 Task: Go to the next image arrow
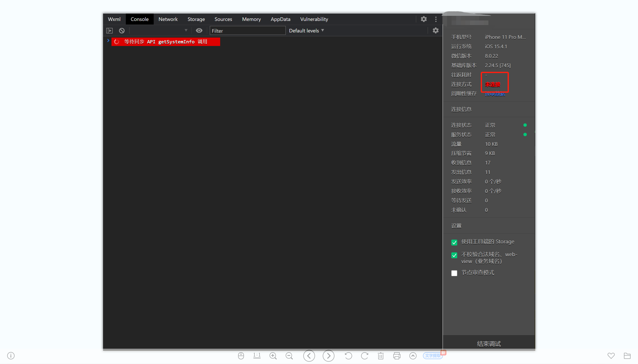[328, 356]
